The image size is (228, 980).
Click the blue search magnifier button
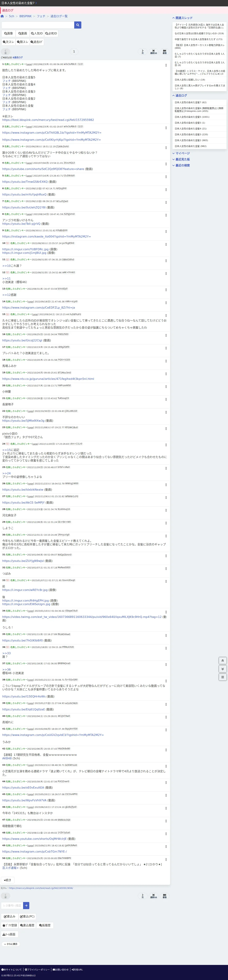[x=78, y=25]
